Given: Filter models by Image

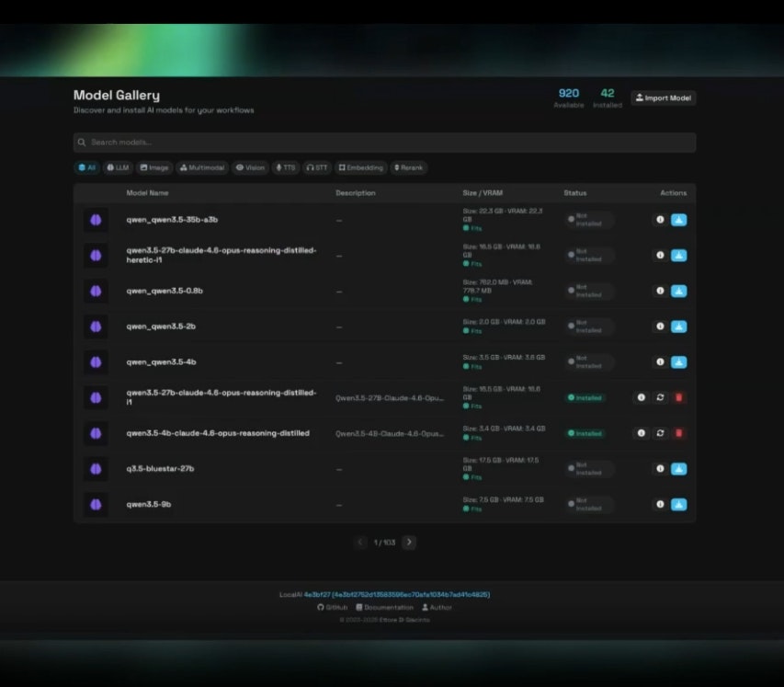Looking at the screenshot, I should [154, 167].
